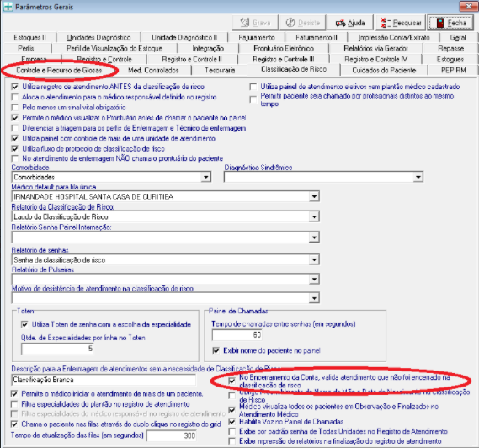Select the Perfis tab
Image resolution: width=479 pixels, height=448 pixels.
click(x=26, y=48)
